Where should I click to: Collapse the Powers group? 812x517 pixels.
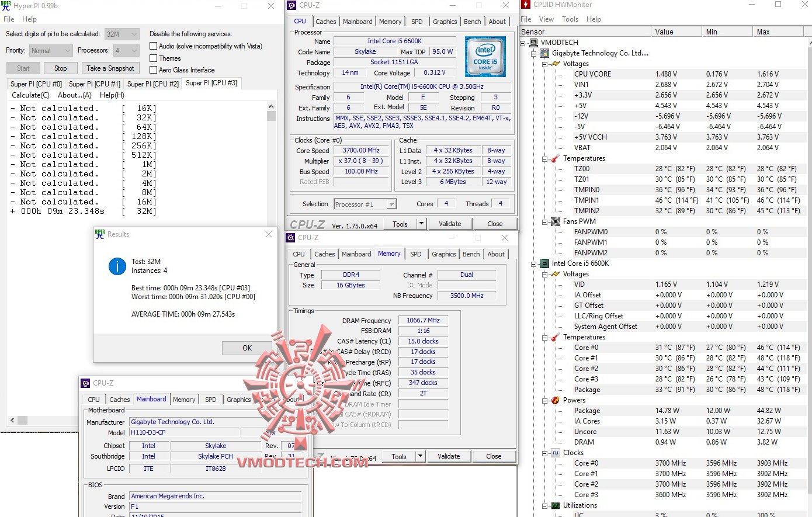point(545,400)
